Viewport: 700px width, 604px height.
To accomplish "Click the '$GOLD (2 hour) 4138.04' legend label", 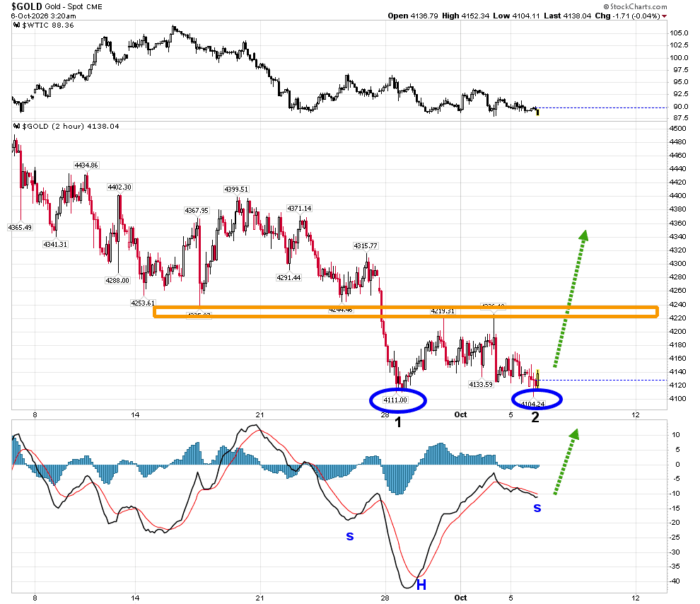I will 71,127.
